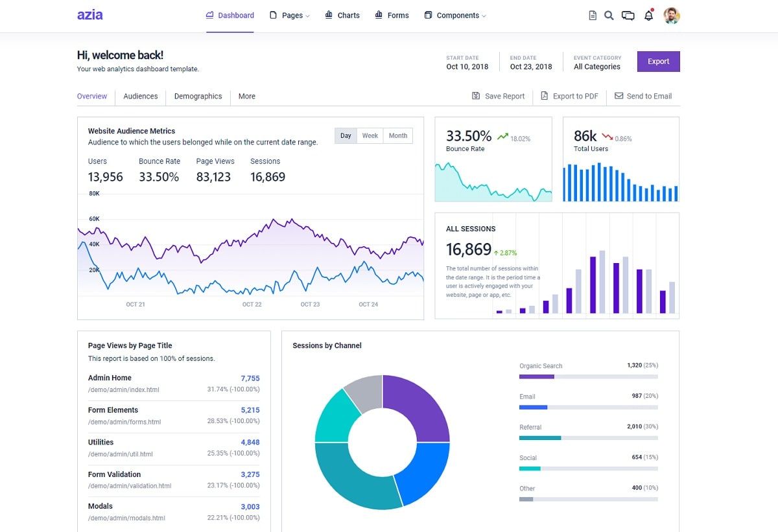View notifications via the bell icon
The width and height of the screenshot is (778, 532).
649,15
